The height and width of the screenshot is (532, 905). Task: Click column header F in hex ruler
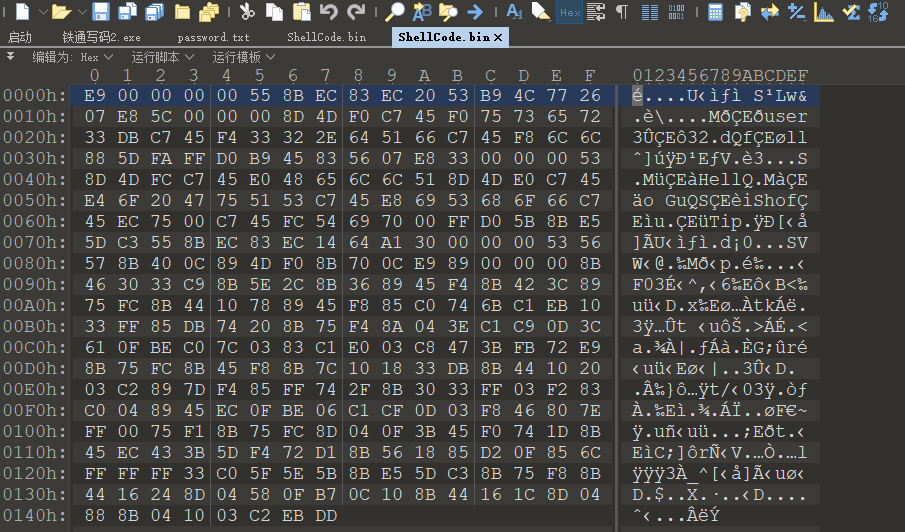[589, 76]
